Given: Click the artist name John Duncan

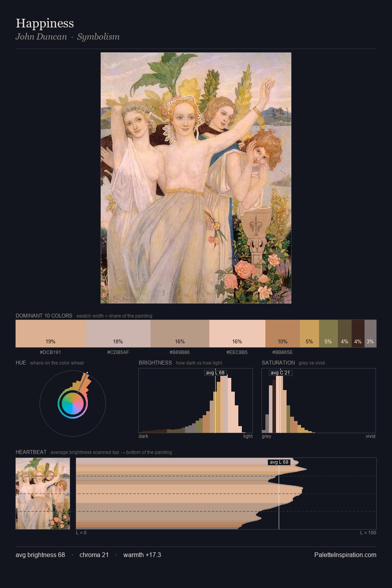Looking at the screenshot, I should click(x=41, y=37).
